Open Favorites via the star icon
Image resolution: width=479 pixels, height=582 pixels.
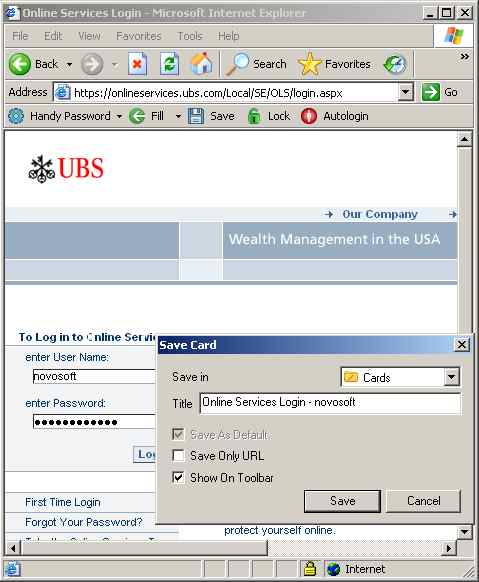[309, 64]
